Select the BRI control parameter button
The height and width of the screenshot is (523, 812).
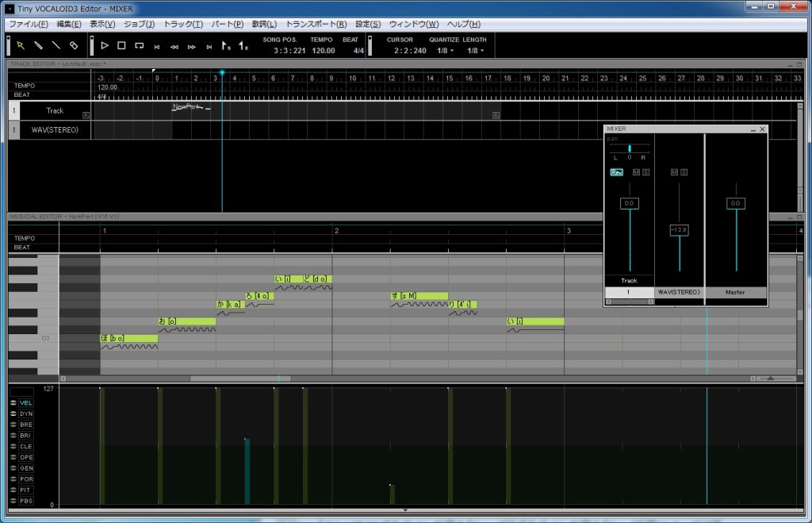click(x=26, y=436)
